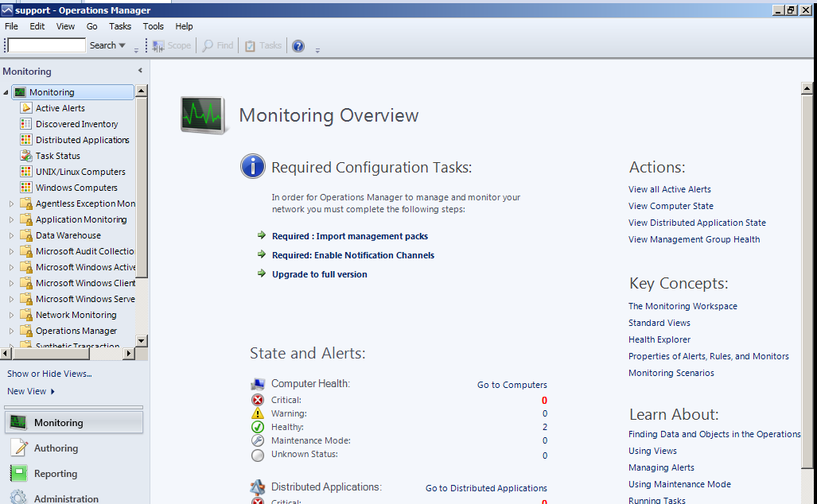This screenshot has width=817, height=504.
Task: Click the Warning triangle status icon
Action: tap(258, 413)
